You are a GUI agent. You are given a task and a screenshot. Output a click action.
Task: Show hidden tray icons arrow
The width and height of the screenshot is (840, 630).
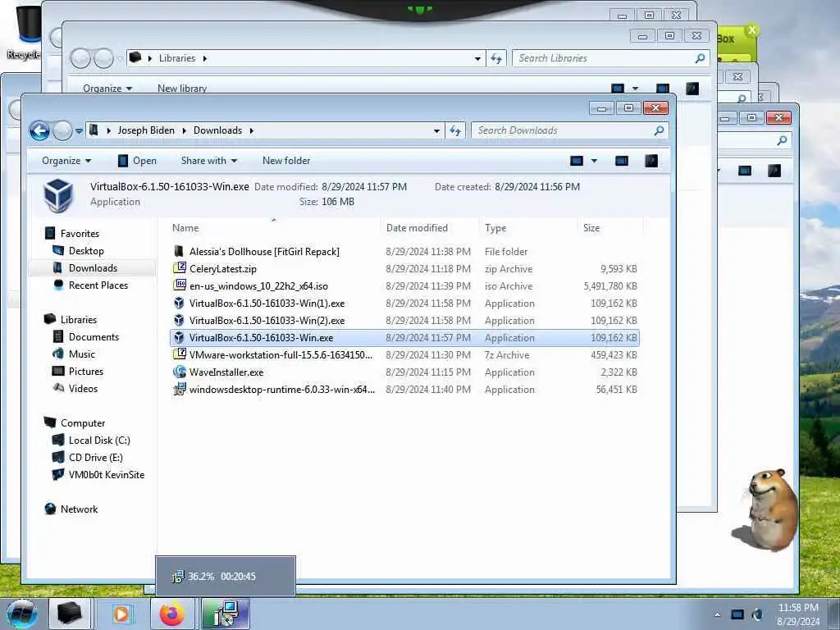(x=718, y=614)
